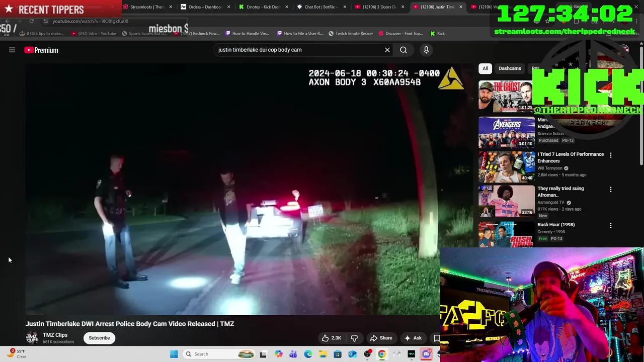Open 'Discover - Find Top...' bookmark
The height and width of the screenshot is (362, 644).
tap(401, 34)
